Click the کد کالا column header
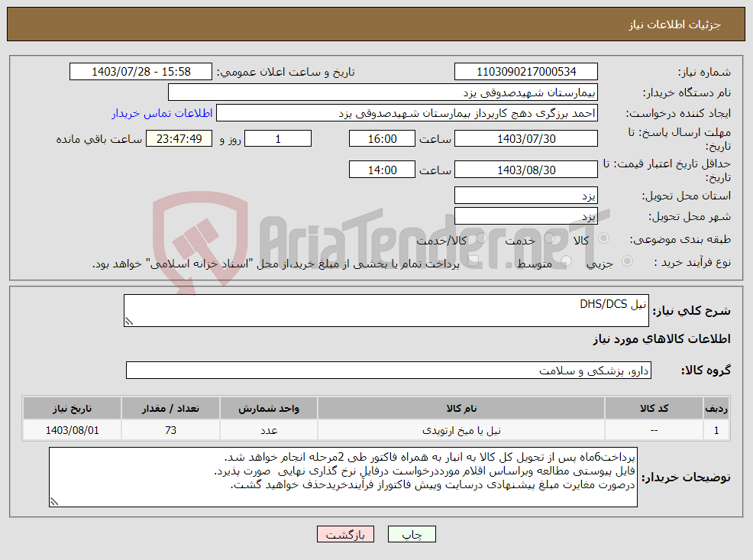753x560 pixels. 654,408
